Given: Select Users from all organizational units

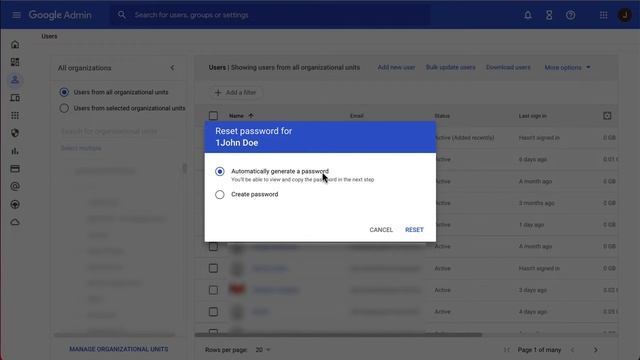Looking at the screenshot, I should coord(64,92).
